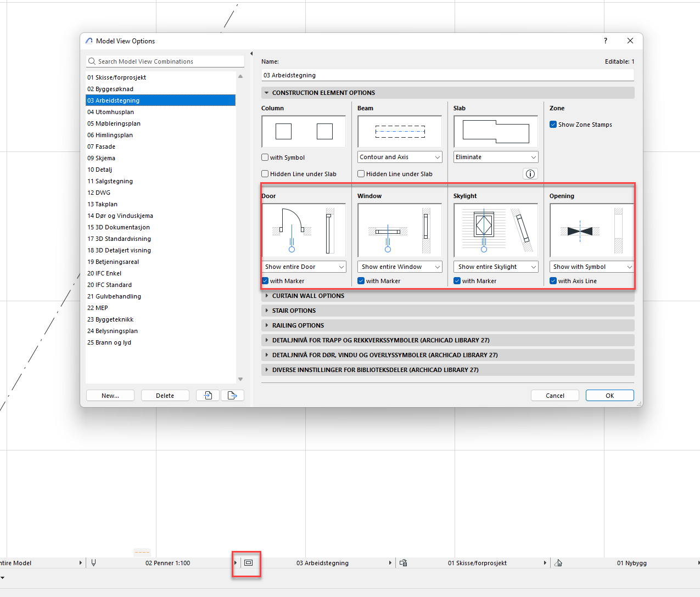Click the Slab info icon
Screen dimensions: 700x597
pyautogui.click(x=530, y=174)
